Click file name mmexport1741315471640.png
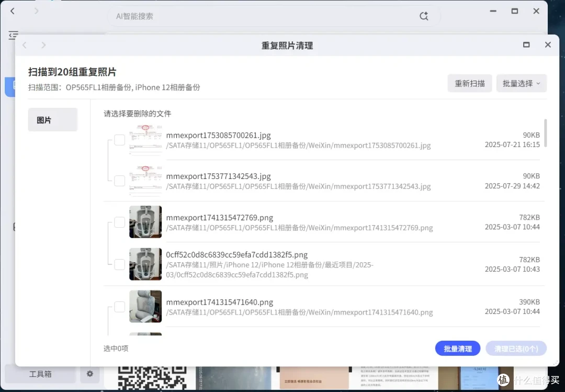This screenshot has width=565, height=392. tap(219, 302)
